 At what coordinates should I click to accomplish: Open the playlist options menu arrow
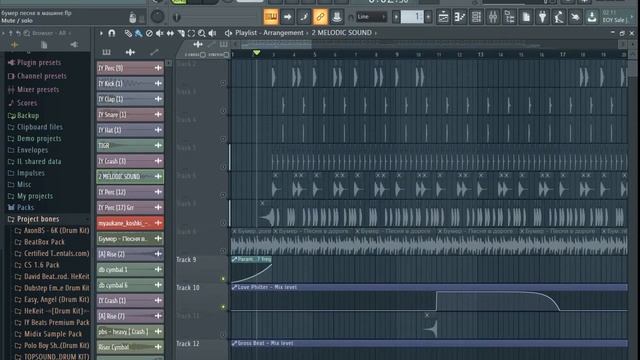101,33
